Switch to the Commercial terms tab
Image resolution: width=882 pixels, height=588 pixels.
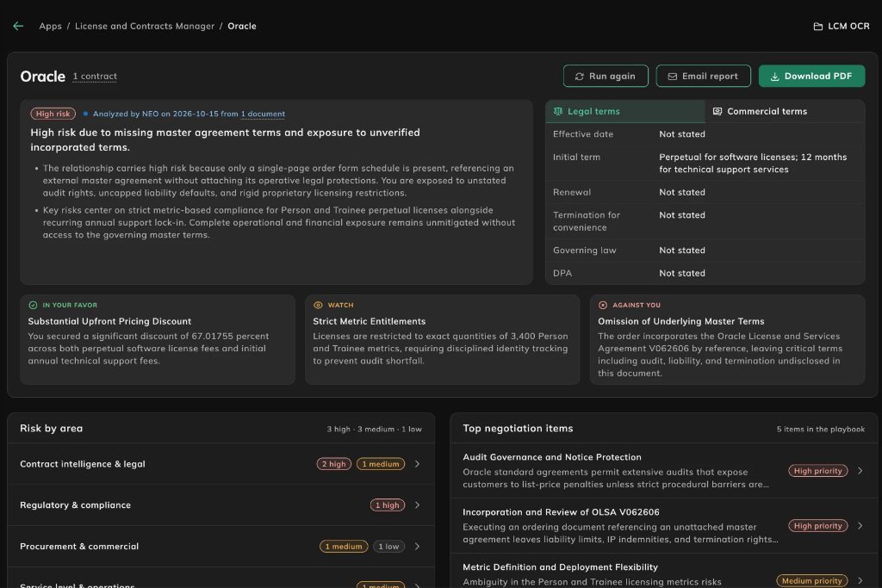786,111
